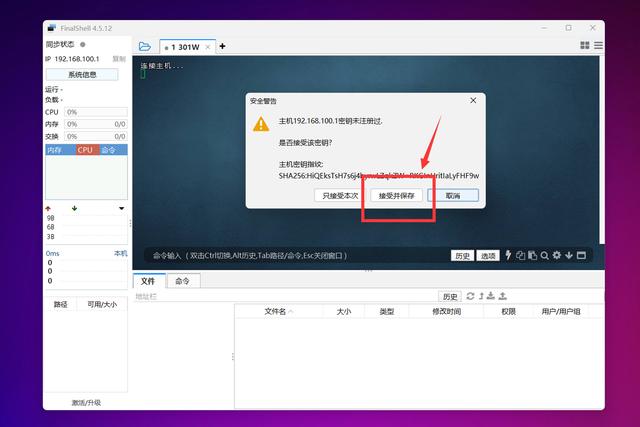Viewport: 640px width, 427px height.
Task: Toggle fullscreen terminal window icon
Action: pyautogui.click(x=581, y=255)
